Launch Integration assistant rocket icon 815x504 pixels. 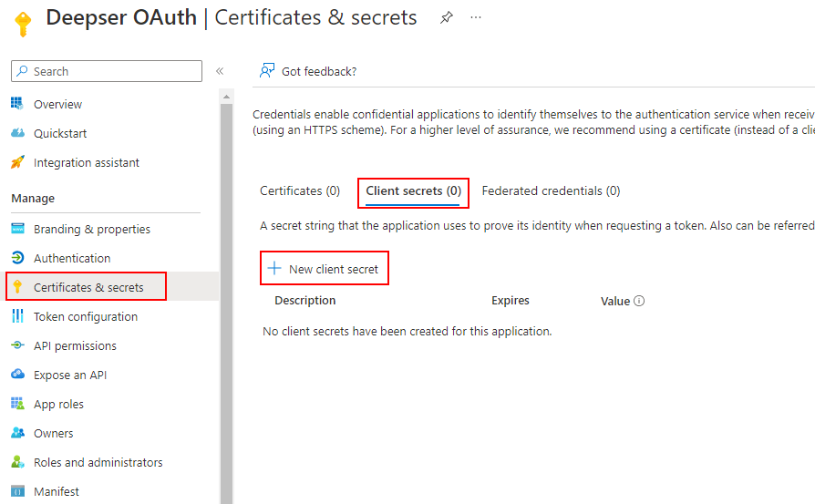(17, 162)
